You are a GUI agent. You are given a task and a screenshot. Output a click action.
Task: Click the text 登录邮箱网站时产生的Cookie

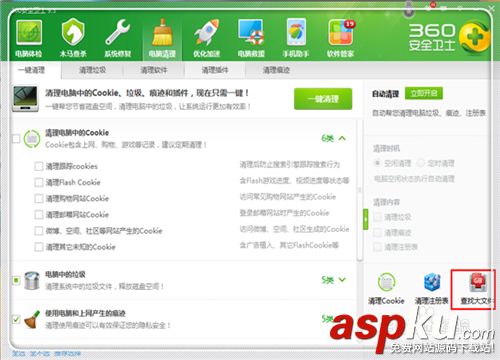pos(284,213)
